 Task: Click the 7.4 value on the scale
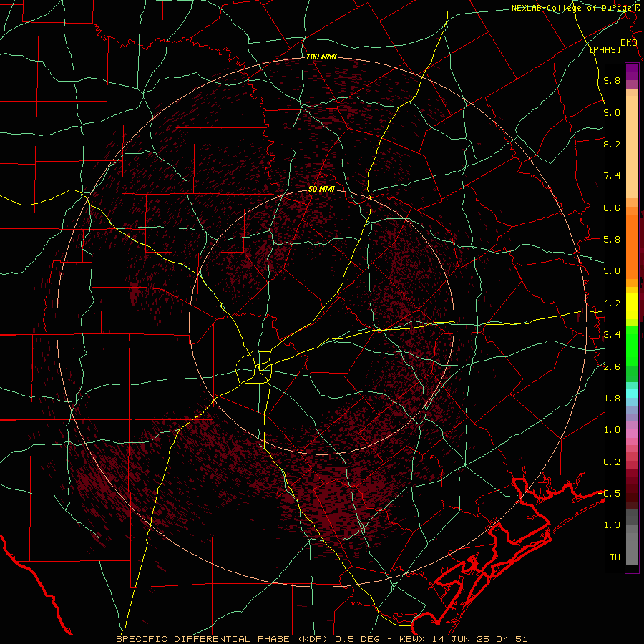tap(612, 176)
